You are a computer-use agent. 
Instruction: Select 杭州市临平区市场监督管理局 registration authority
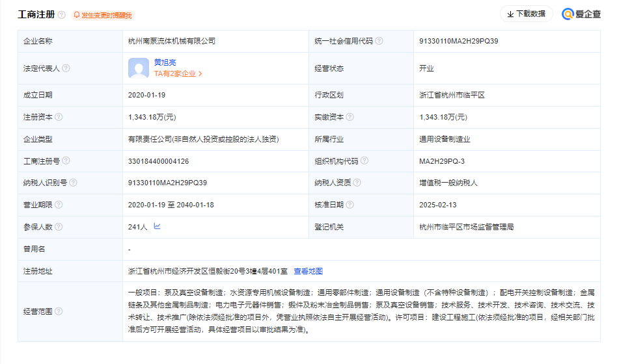coord(466,227)
